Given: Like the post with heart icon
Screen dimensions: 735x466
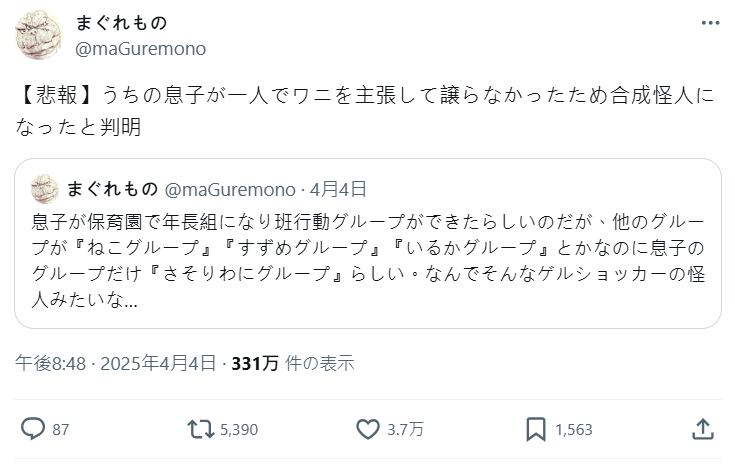Looking at the screenshot, I should click(x=368, y=429).
